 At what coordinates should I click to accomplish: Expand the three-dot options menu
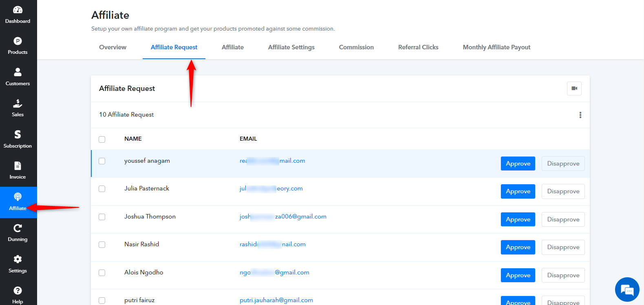pyautogui.click(x=580, y=115)
